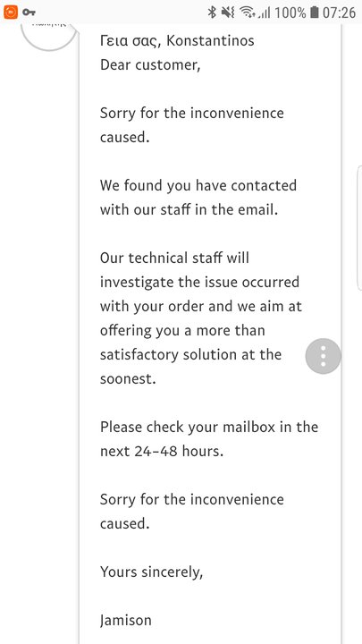The width and height of the screenshot is (362, 644).
Task: Tap the mobile signal bars icon
Action: click(x=264, y=13)
